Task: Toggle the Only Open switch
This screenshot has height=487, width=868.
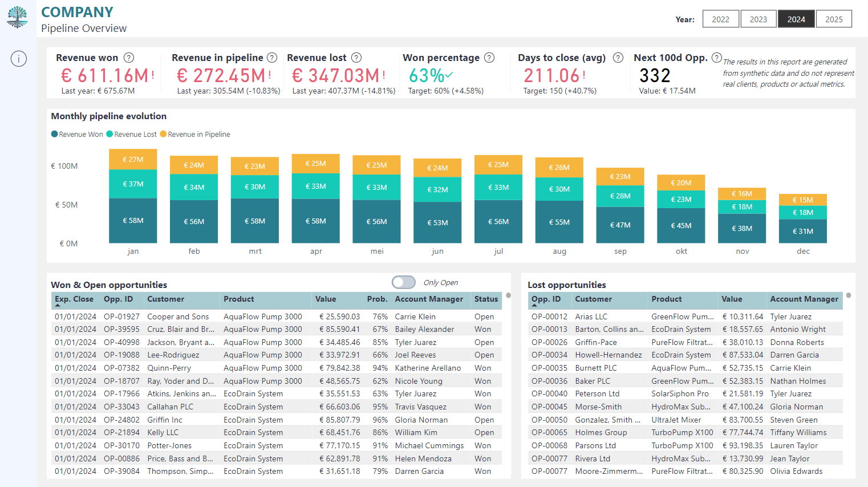Action: [x=404, y=282]
